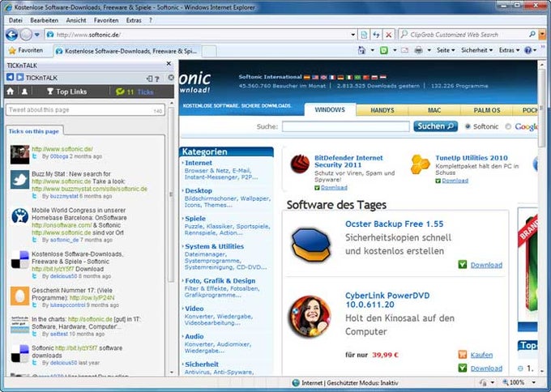Click the German flag on Softonic International
Screen dimensions: 551x392
(340, 77)
